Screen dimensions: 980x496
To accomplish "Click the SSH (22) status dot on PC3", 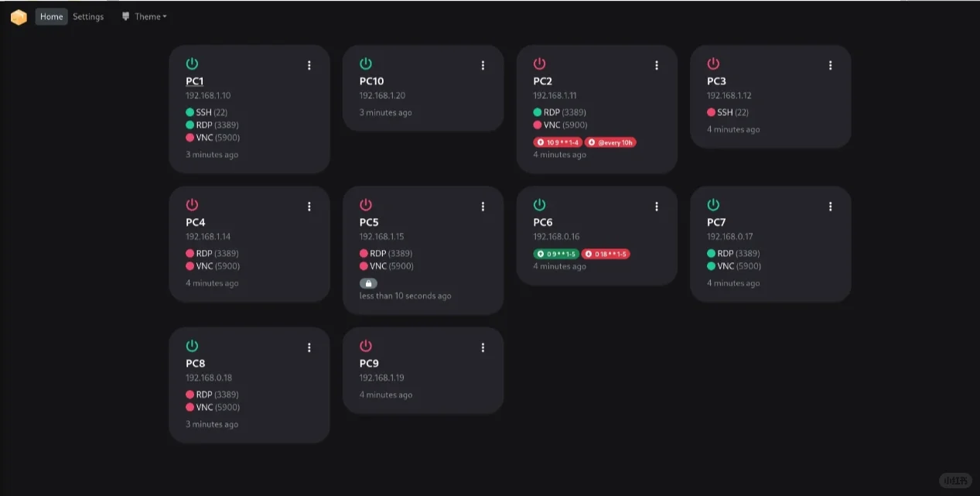I will point(711,112).
